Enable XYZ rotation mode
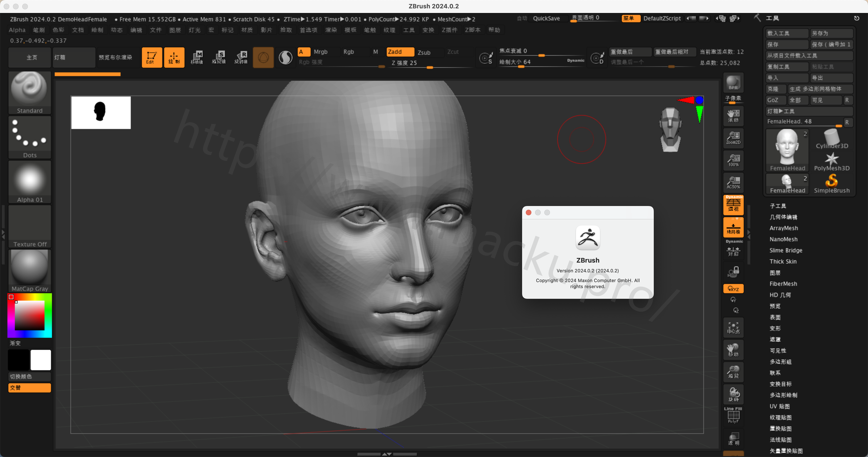 coord(733,289)
